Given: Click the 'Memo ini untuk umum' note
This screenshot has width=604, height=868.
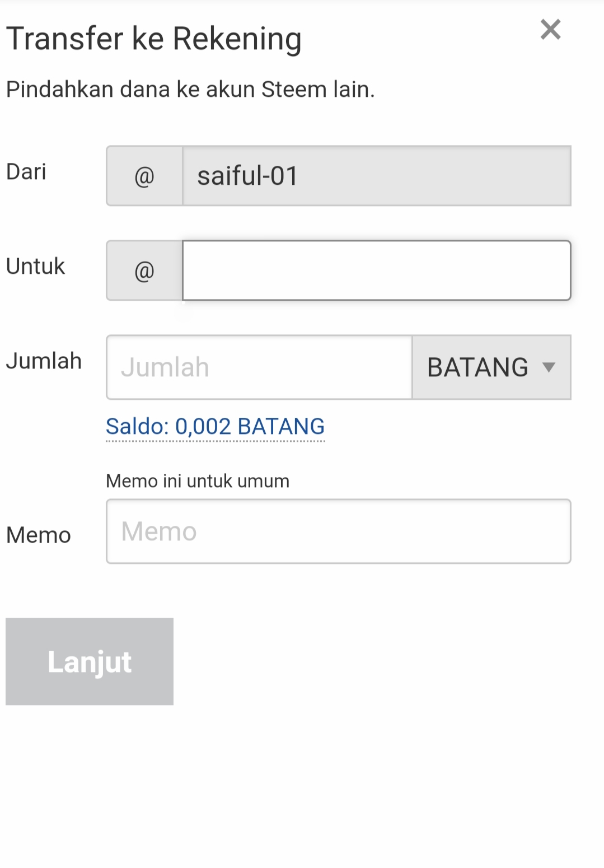Looking at the screenshot, I should (198, 481).
